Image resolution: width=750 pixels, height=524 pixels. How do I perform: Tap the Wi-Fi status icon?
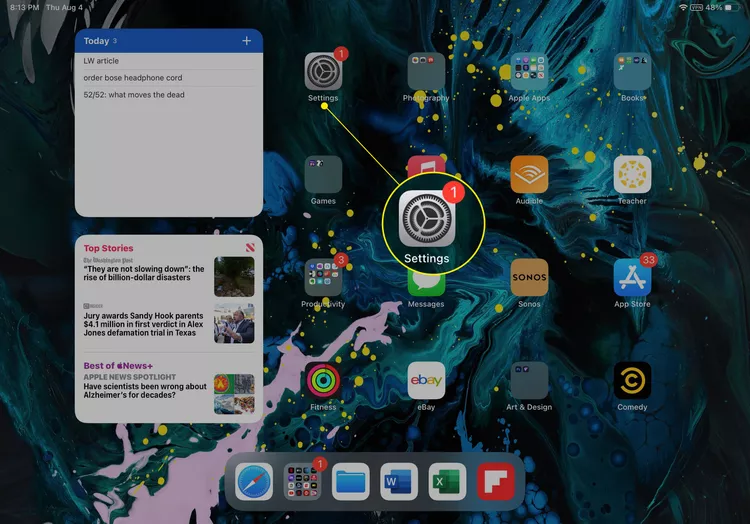683,7
